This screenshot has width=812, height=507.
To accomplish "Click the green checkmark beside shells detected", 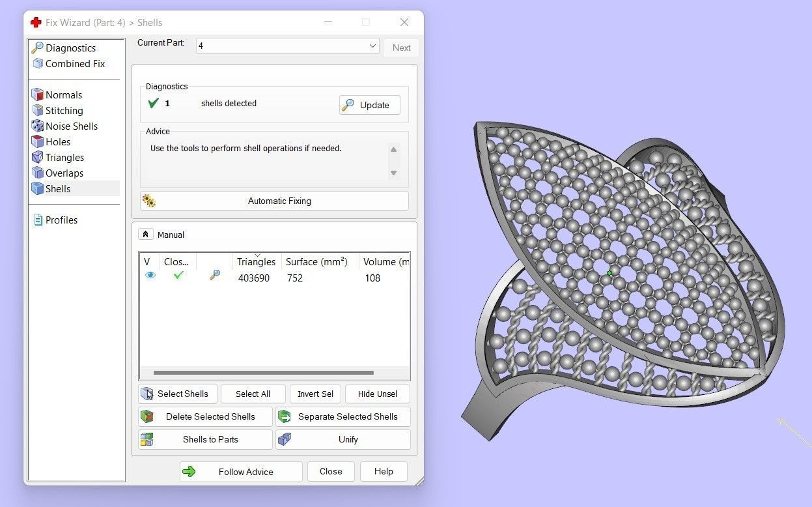I will tap(154, 103).
